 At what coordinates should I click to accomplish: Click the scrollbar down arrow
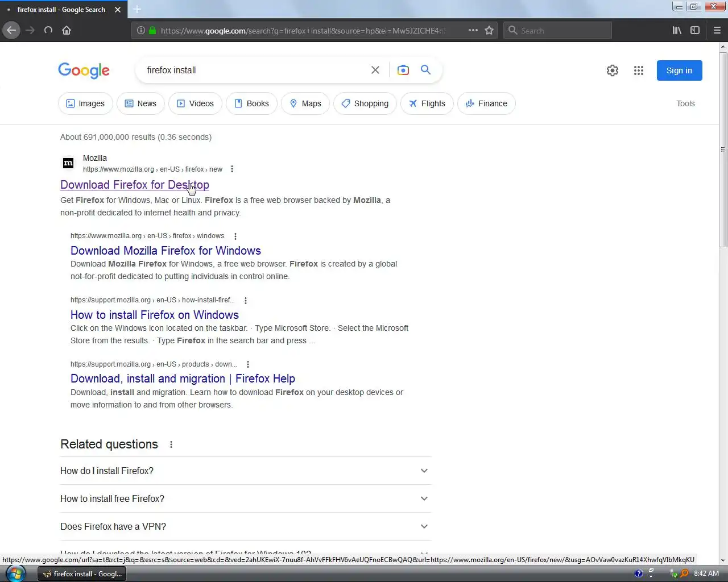pyautogui.click(x=723, y=560)
